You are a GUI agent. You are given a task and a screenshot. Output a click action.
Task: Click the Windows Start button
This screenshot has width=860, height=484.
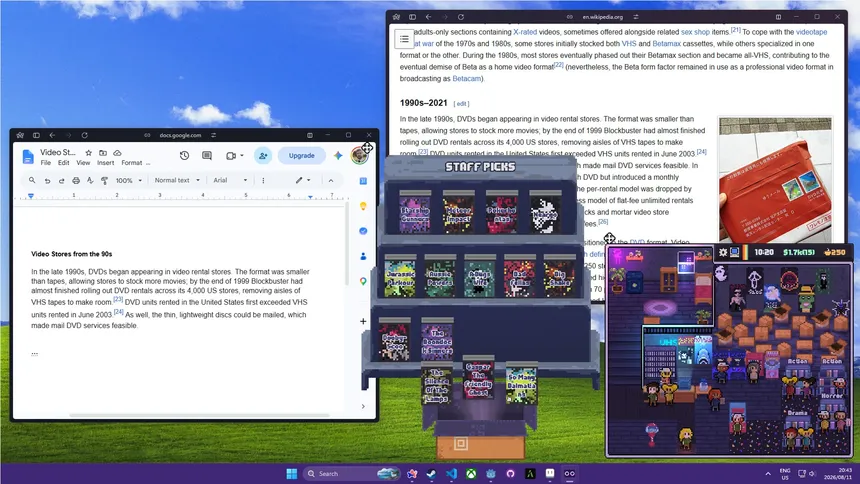pyautogui.click(x=292, y=474)
